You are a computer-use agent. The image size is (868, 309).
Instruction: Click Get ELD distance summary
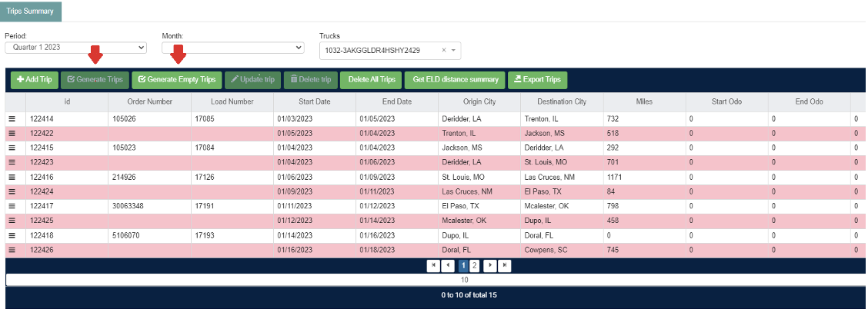click(455, 80)
